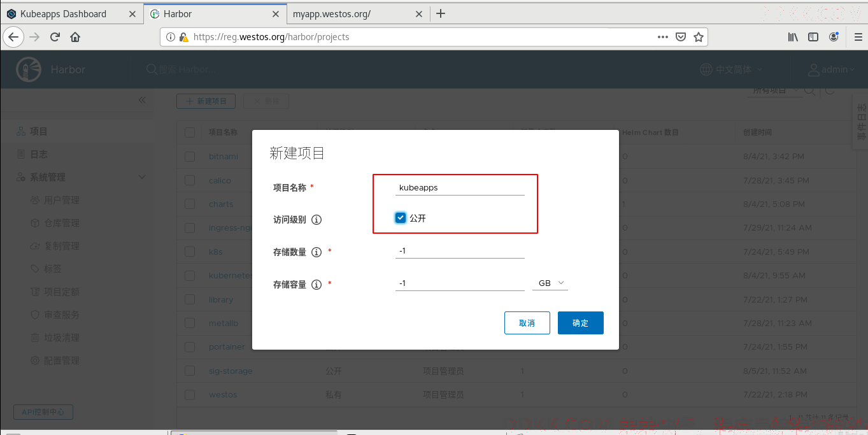Click the site information icon in address bar
The image size is (868, 435).
171,37
